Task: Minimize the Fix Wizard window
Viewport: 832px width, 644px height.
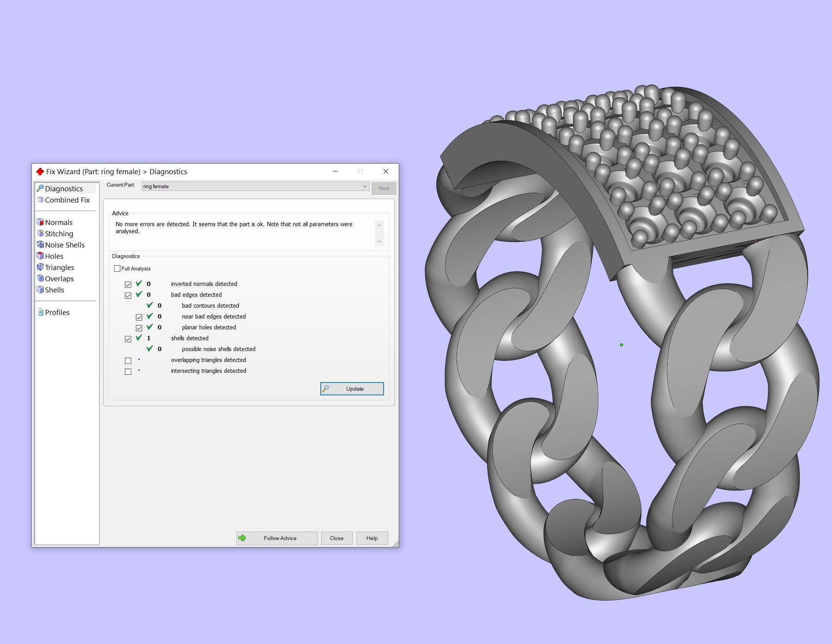Action: click(335, 171)
